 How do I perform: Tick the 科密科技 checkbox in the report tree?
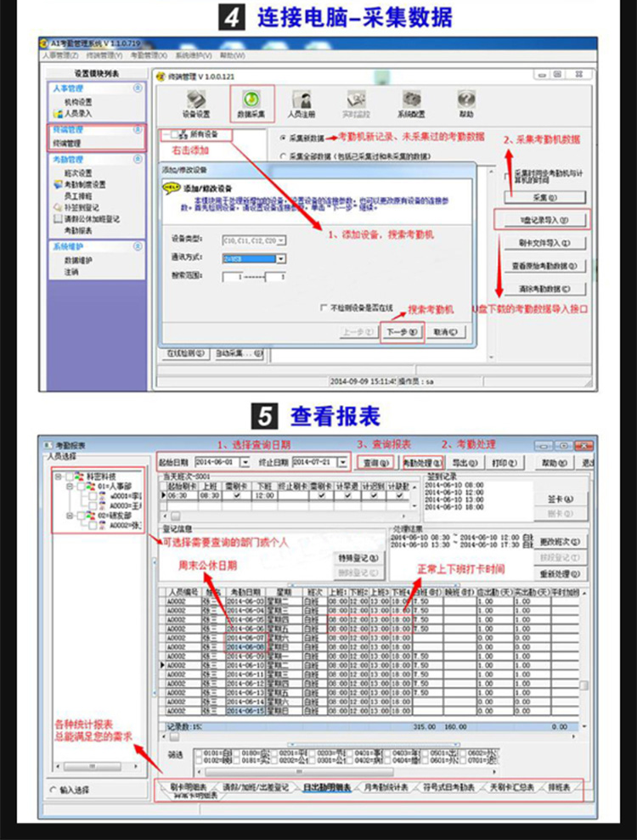click(69, 476)
